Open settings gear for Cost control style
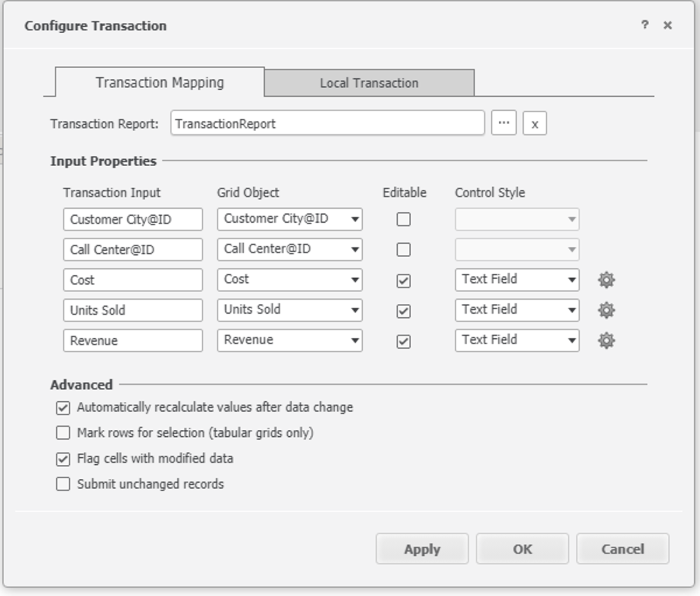Viewport: 700px width, 596px height. pyautogui.click(x=607, y=280)
